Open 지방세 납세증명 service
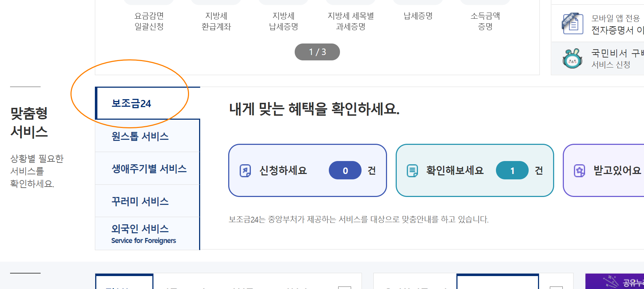 [x=284, y=21]
